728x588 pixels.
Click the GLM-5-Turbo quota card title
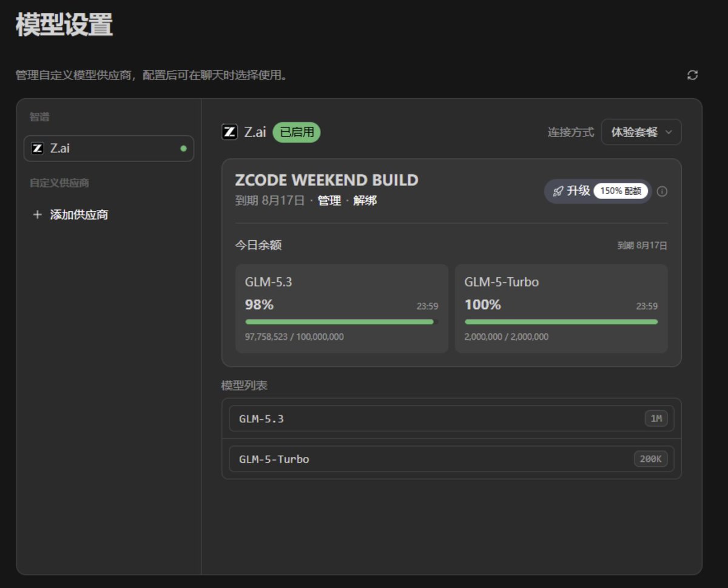click(502, 282)
